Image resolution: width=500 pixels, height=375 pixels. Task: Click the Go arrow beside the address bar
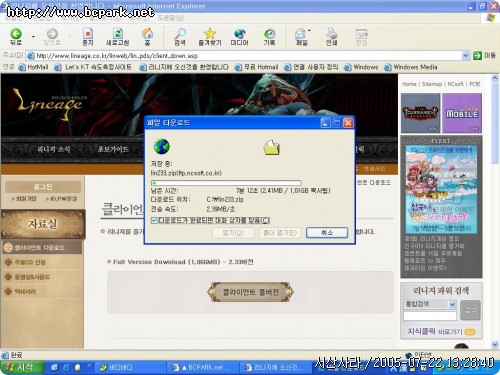click(477, 55)
